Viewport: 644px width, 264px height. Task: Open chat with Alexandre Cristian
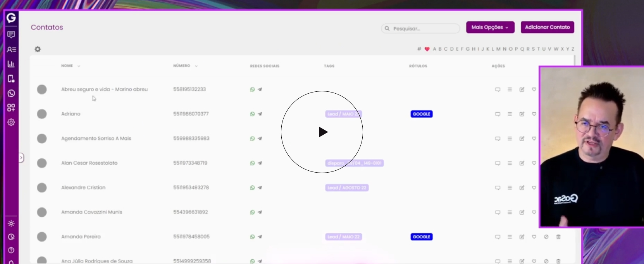498,188
